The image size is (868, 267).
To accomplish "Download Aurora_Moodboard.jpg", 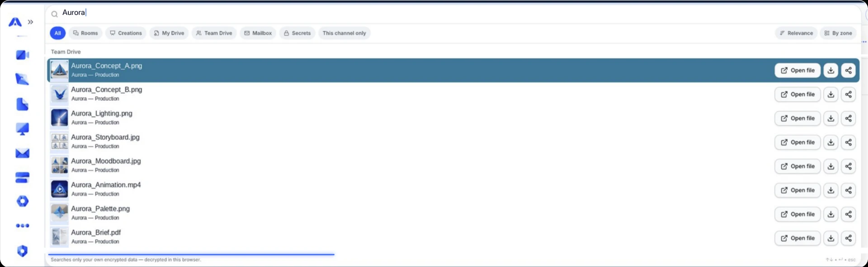I will pos(830,166).
